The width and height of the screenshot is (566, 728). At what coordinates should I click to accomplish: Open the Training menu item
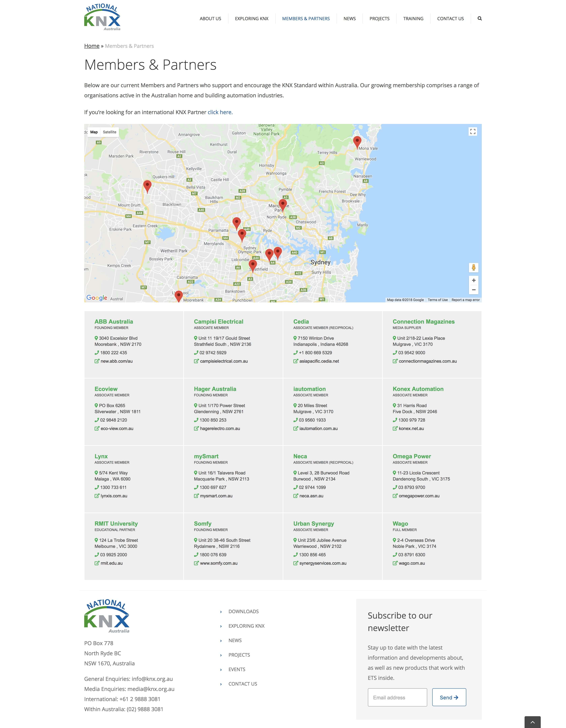coord(413,19)
